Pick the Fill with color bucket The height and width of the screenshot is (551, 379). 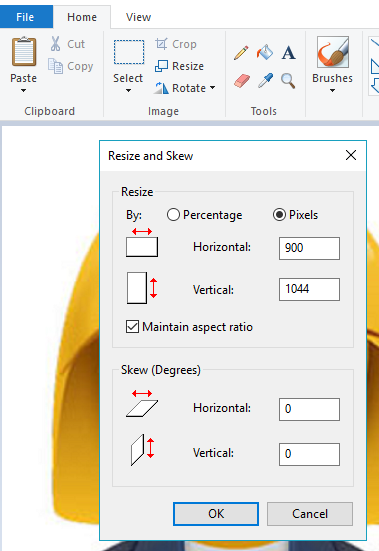(264, 52)
